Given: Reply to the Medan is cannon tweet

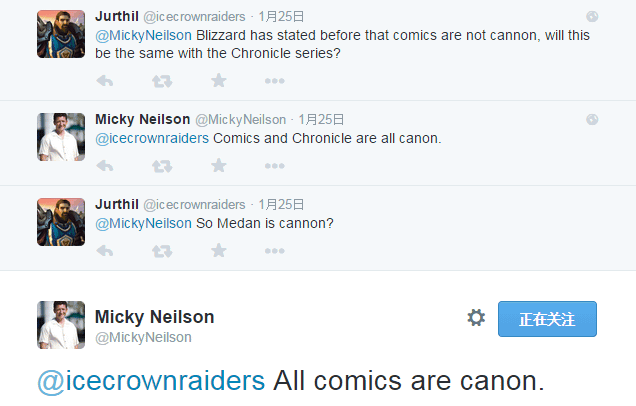Looking at the screenshot, I should click(x=104, y=251).
